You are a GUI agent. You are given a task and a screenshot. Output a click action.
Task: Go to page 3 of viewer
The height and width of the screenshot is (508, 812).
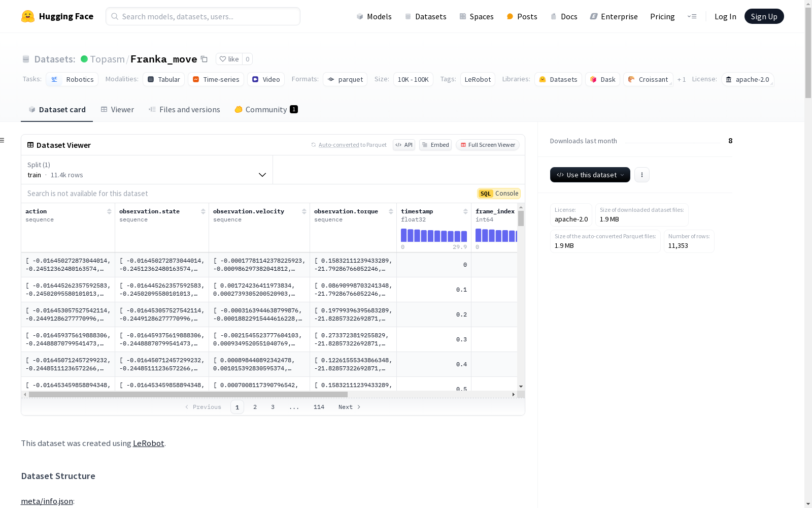pyautogui.click(x=273, y=407)
